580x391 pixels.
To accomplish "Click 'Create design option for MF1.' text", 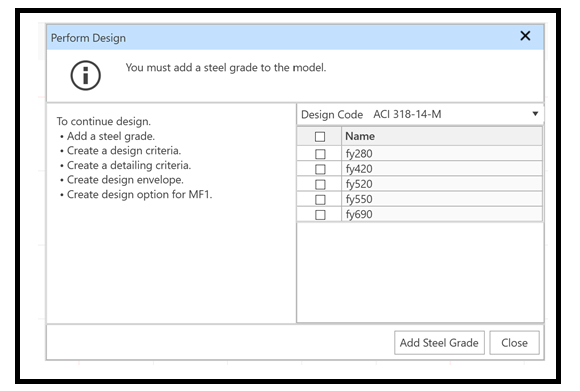I will tap(139, 194).
